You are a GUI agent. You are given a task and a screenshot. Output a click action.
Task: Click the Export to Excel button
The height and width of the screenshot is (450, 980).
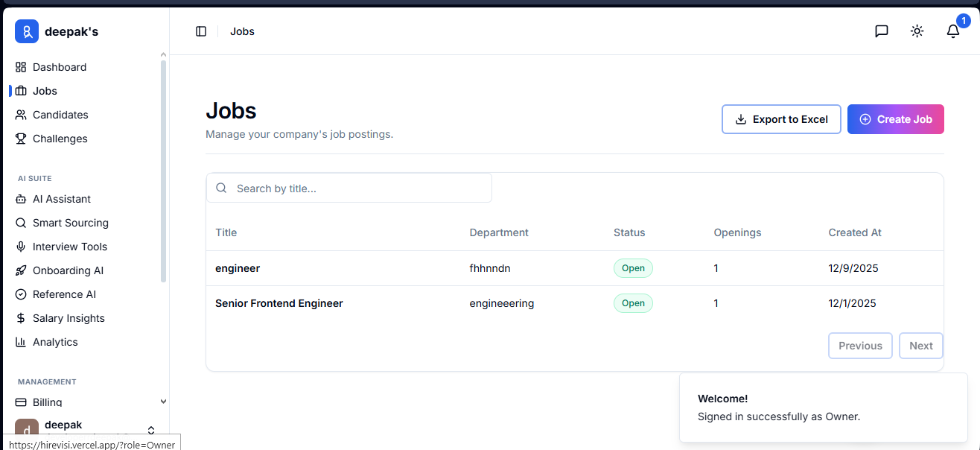coord(781,119)
